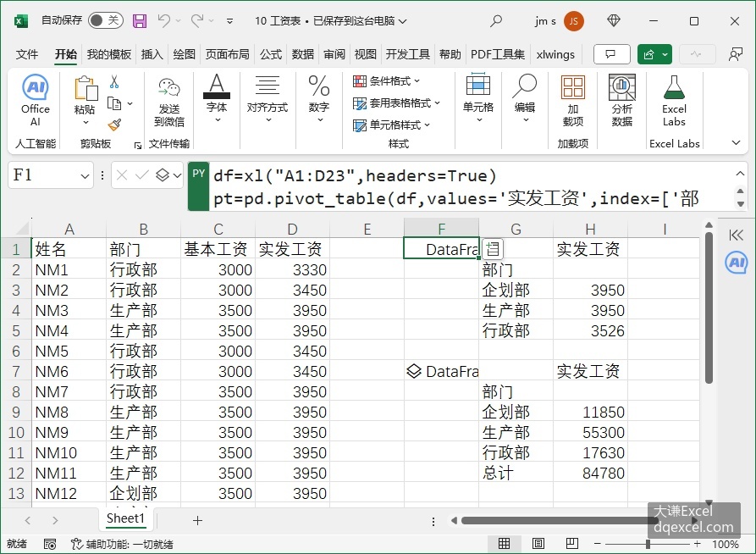
Task: Open Cell Styles (单元格样式) dropdown
Action: tap(391, 125)
